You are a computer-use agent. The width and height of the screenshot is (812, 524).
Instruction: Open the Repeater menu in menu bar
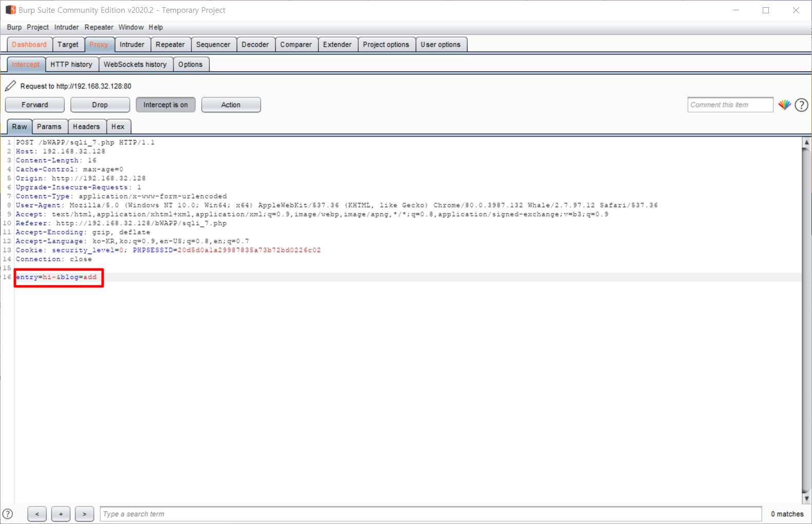(x=99, y=27)
